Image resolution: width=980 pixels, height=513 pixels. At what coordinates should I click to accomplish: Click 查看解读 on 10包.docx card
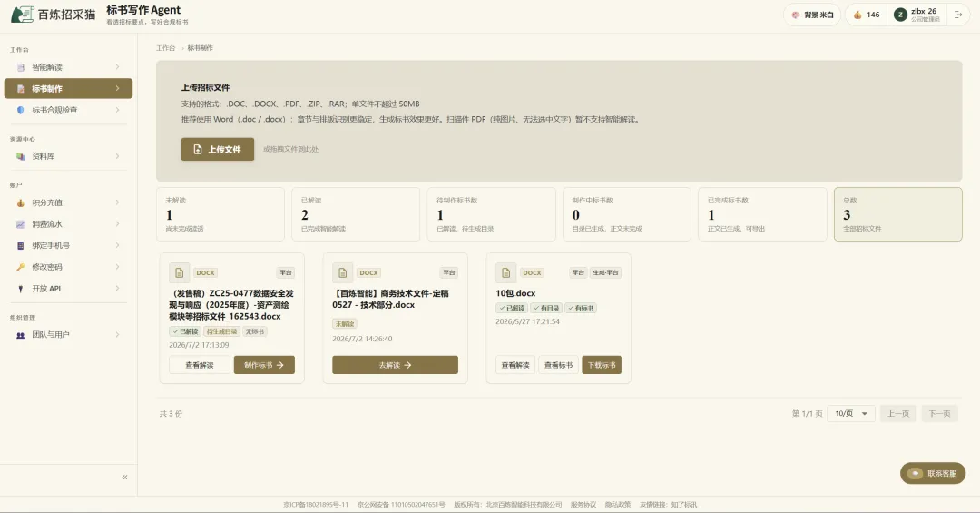[515, 365]
